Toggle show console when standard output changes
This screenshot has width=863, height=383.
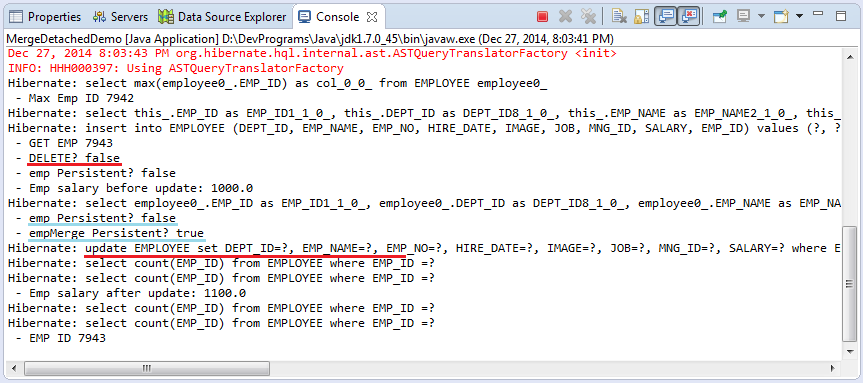pyautogui.click(x=665, y=17)
